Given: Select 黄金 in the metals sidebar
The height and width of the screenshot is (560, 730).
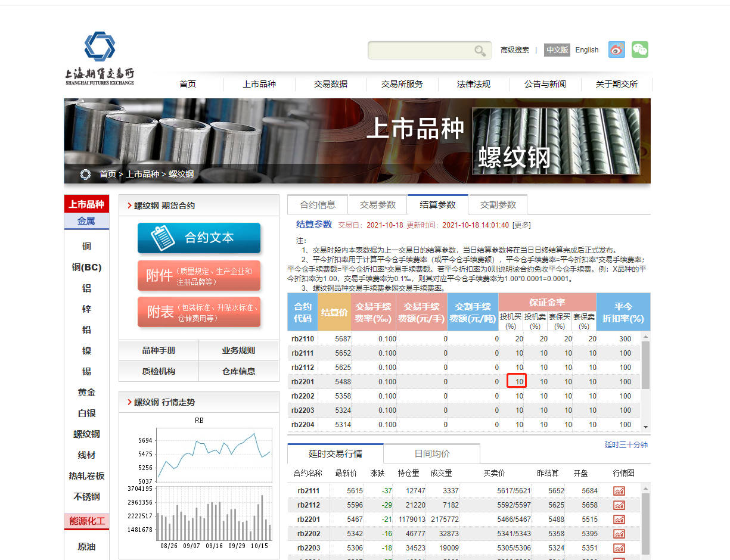Looking at the screenshot, I should click(x=86, y=392).
